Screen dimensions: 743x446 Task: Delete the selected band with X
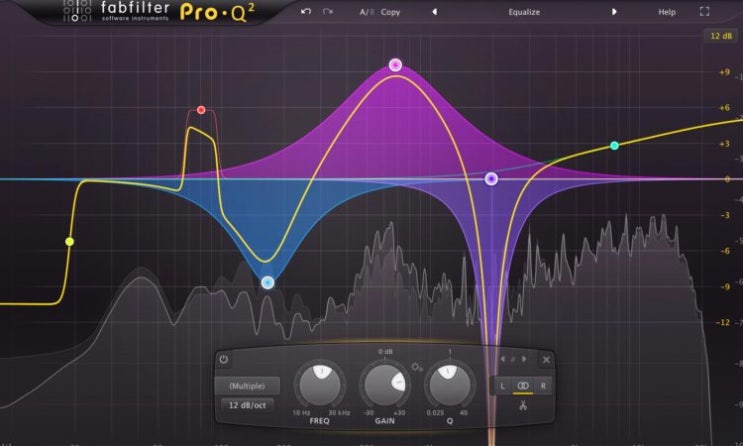coord(546,360)
